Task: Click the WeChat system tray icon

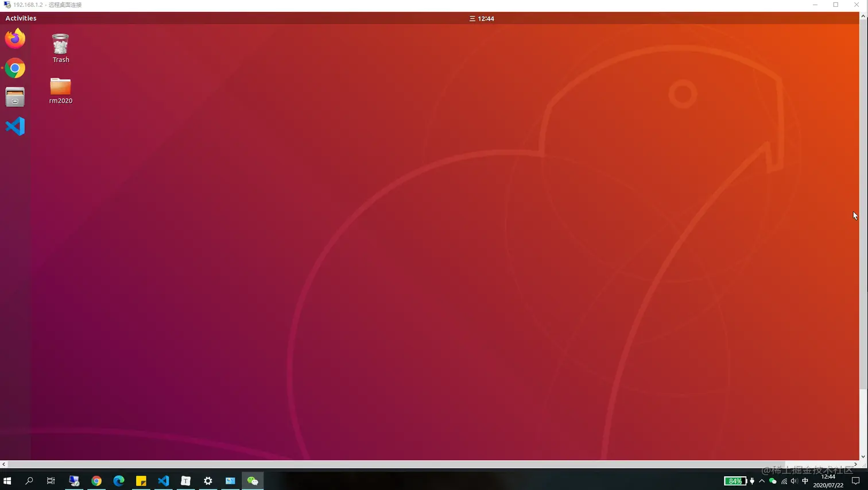Action: tap(773, 481)
